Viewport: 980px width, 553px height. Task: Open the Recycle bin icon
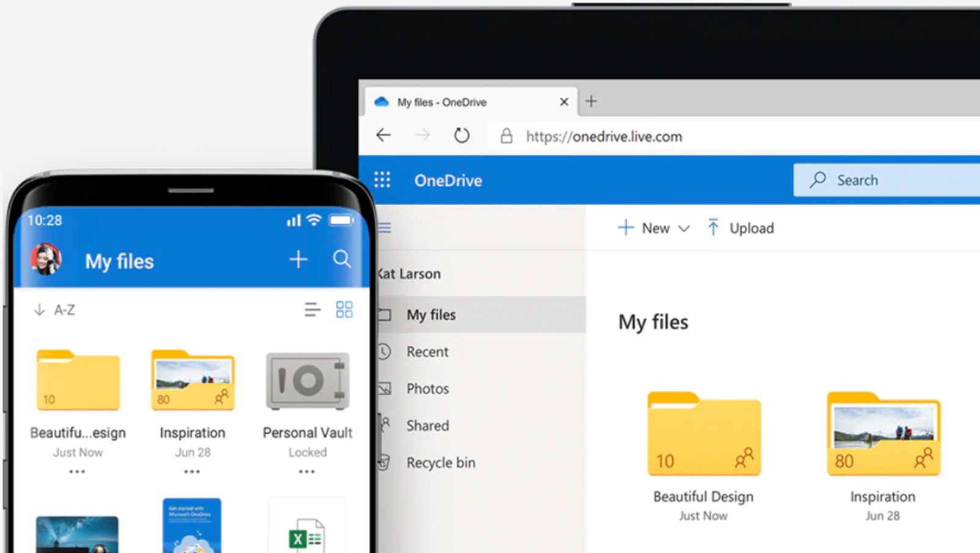tap(383, 463)
